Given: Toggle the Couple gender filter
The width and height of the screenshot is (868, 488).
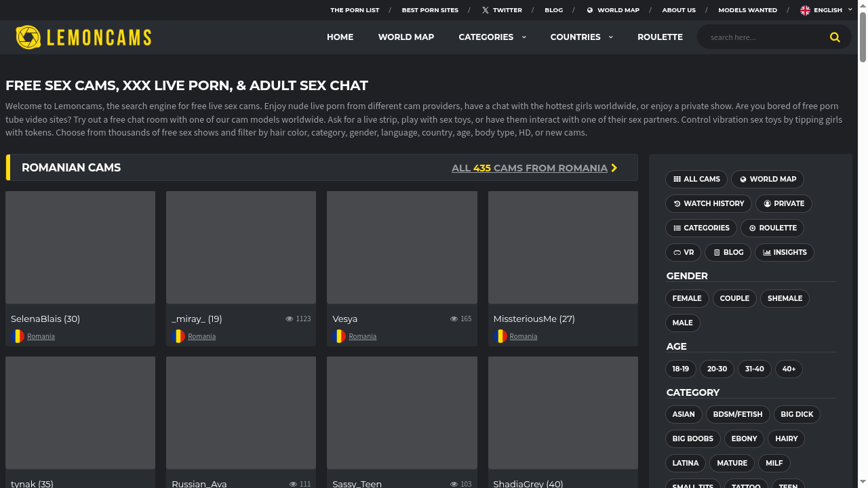Looking at the screenshot, I should [x=734, y=298].
